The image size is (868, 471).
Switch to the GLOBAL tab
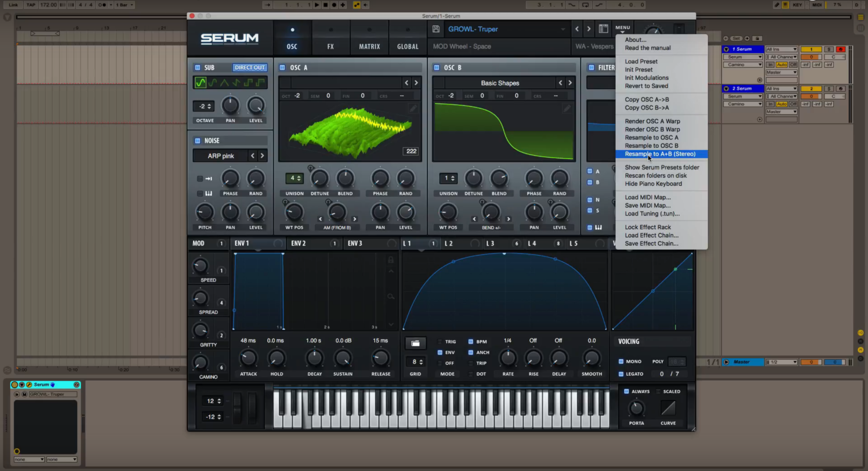408,38
